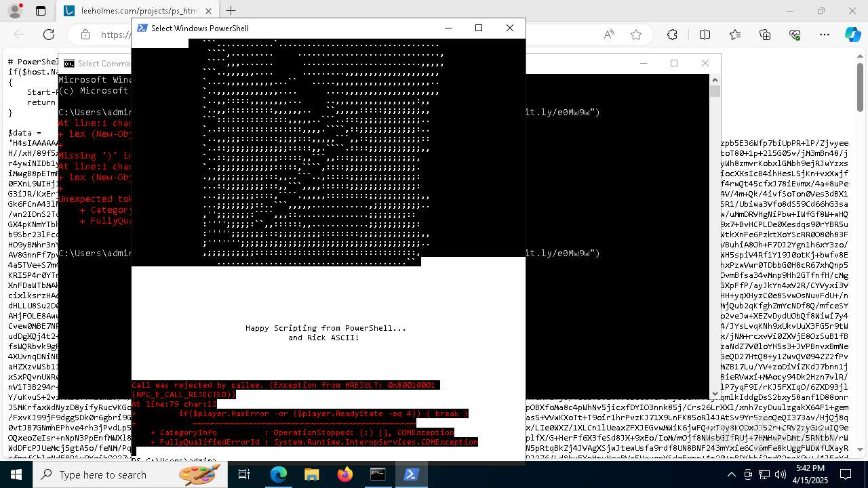Click the 'At line:79 char:12' error line
868x488 pixels.
[x=174, y=404]
